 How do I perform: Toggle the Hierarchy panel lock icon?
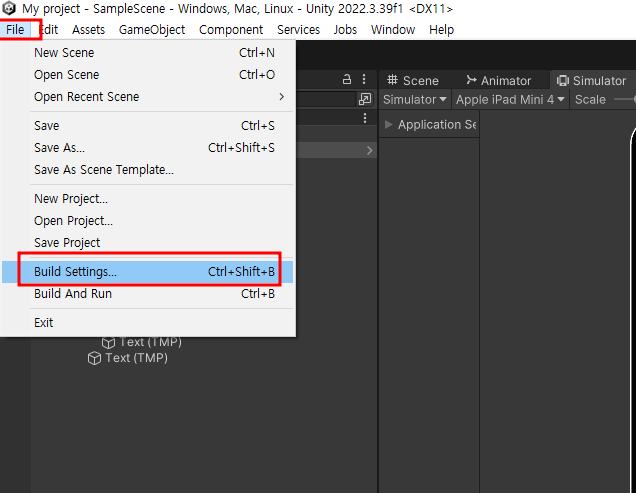347,79
